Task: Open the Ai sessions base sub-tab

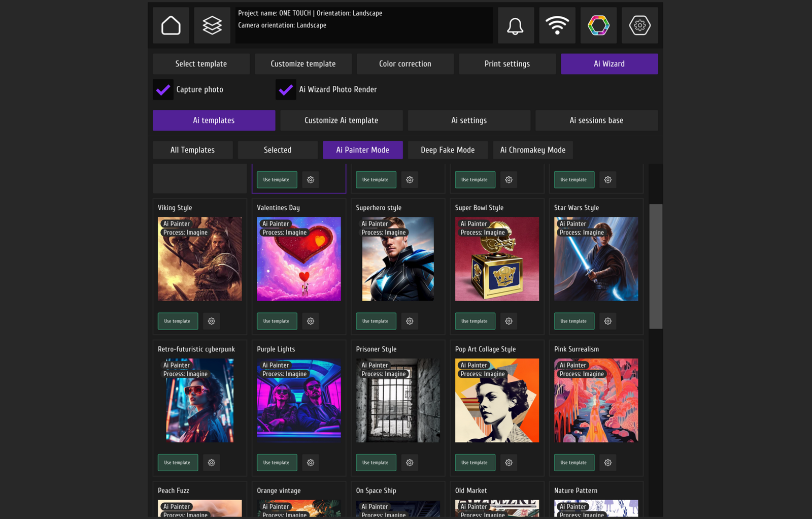Action: 596,120
